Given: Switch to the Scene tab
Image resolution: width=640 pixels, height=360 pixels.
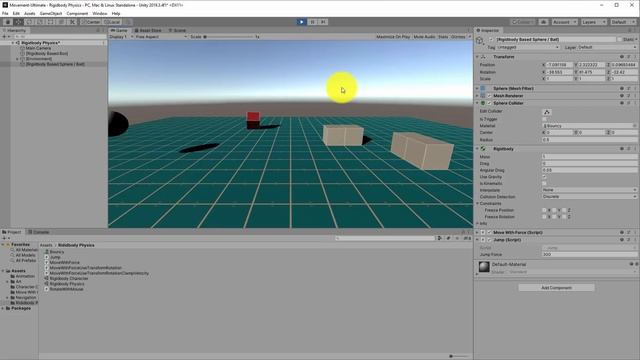Looking at the screenshot, I should (177, 31).
